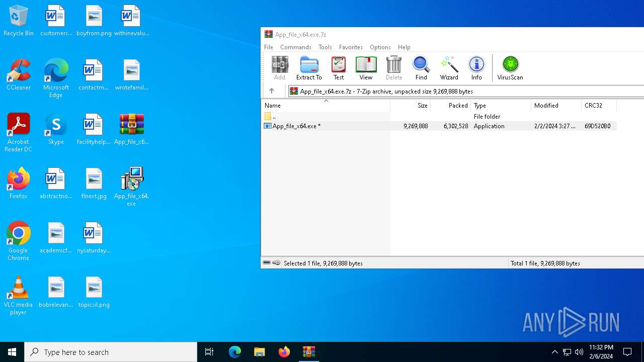Select CCleaner desktop shortcut

pos(19,75)
